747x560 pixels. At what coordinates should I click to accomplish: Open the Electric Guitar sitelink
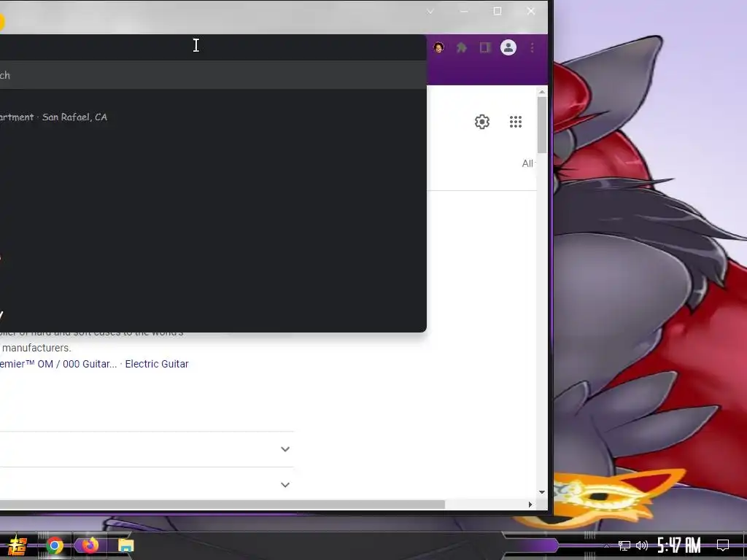tap(157, 364)
